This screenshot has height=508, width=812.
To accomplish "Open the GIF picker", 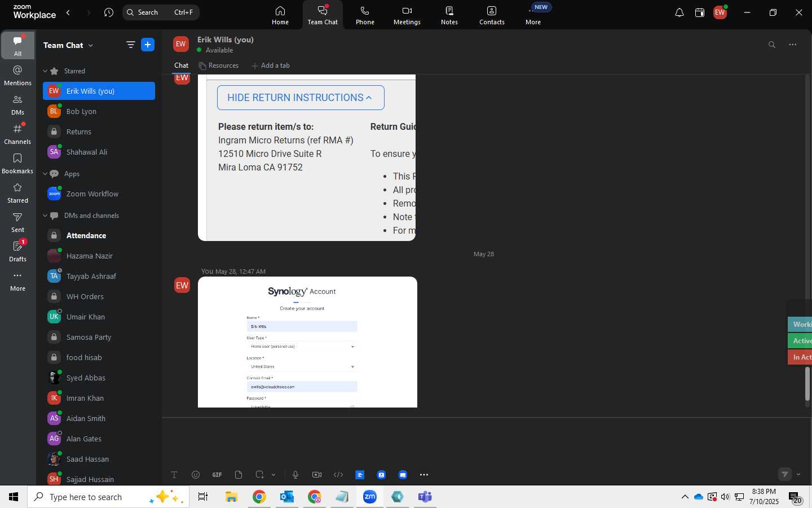I will (217, 475).
